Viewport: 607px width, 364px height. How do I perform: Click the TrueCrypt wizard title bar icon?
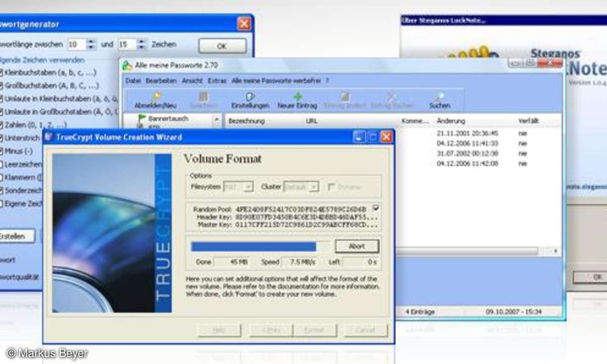(49, 137)
